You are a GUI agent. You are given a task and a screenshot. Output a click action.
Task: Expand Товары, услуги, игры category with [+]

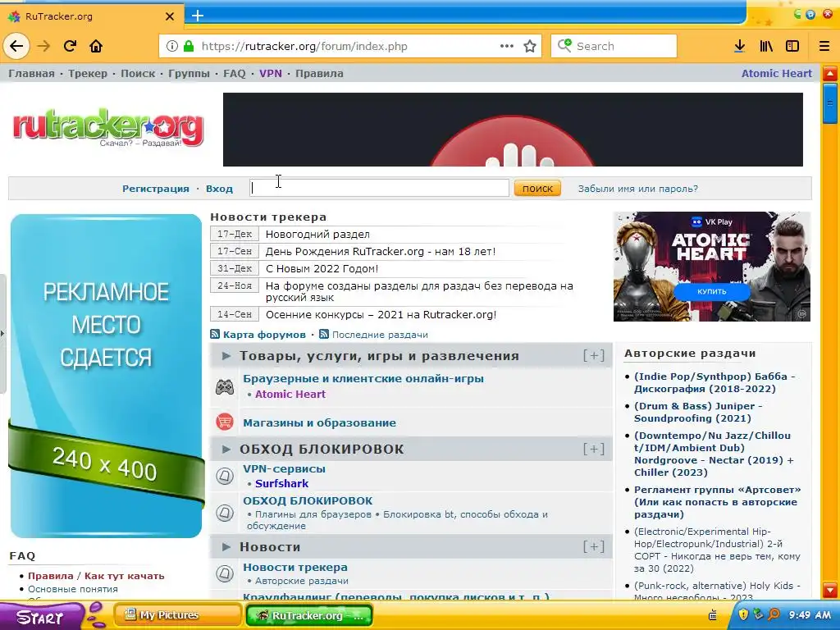(x=594, y=355)
